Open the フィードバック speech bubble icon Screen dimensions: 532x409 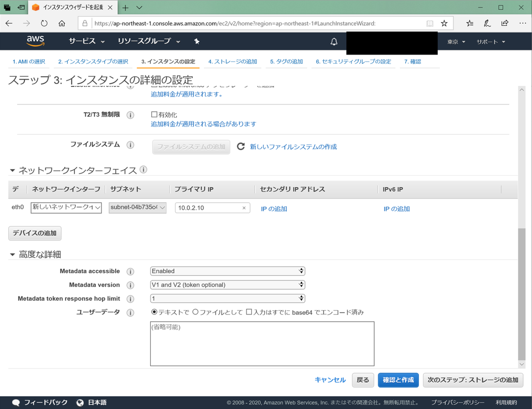point(16,402)
